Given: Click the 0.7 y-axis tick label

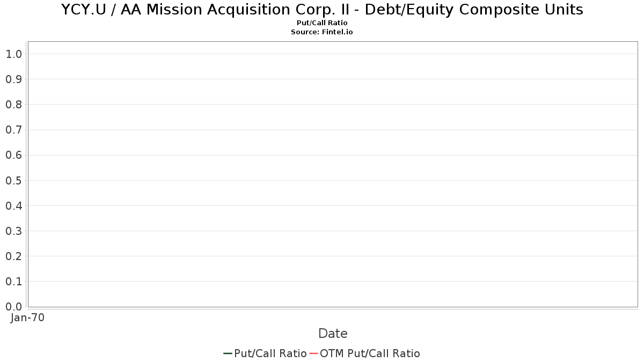Looking at the screenshot, I should 13,130.
